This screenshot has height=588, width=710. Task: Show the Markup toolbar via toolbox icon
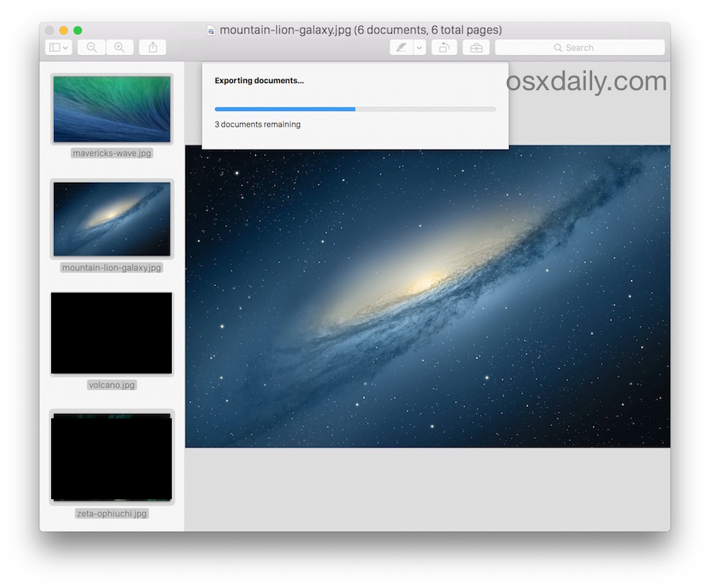pos(476,47)
